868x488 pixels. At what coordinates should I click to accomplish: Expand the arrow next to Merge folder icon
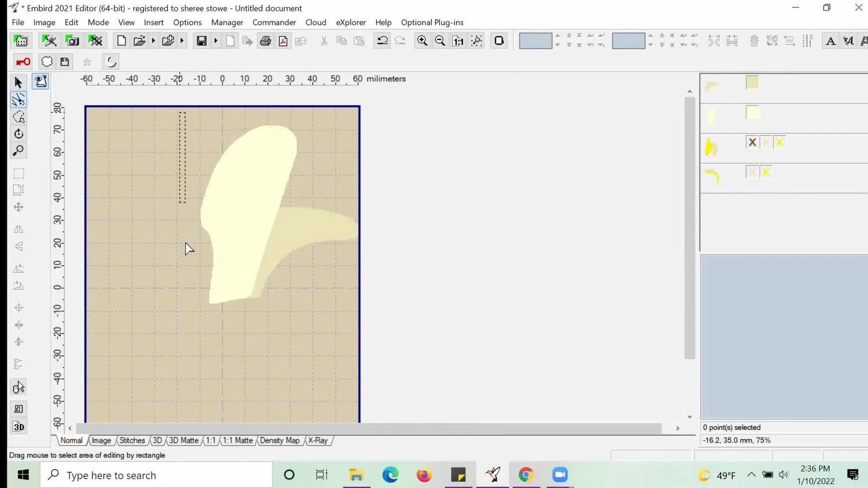(x=182, y=41)
